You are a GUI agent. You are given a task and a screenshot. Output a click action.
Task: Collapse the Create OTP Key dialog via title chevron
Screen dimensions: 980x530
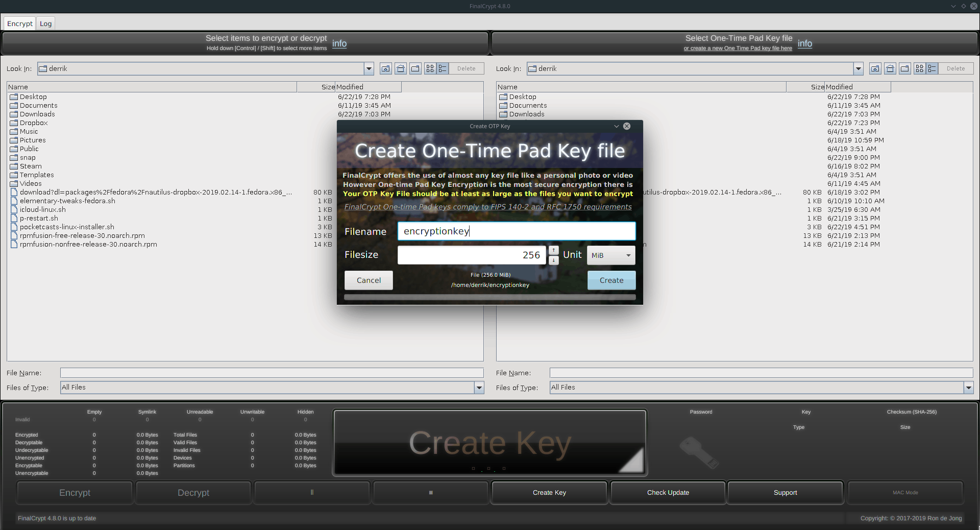[617, 126]
